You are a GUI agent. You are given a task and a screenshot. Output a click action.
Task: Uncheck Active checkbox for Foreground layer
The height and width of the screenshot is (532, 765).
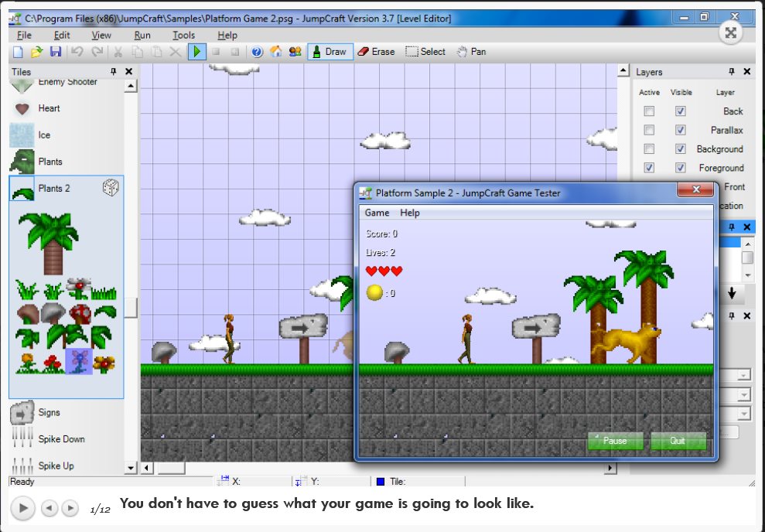(x=649, y=168)
